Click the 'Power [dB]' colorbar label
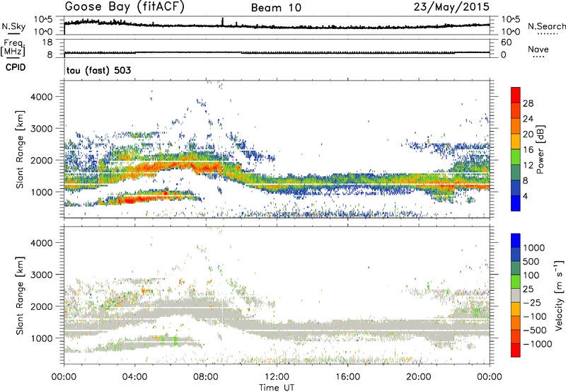Viewport: 566px width, 392px height. pyautogui.click(x=541, y=149)
